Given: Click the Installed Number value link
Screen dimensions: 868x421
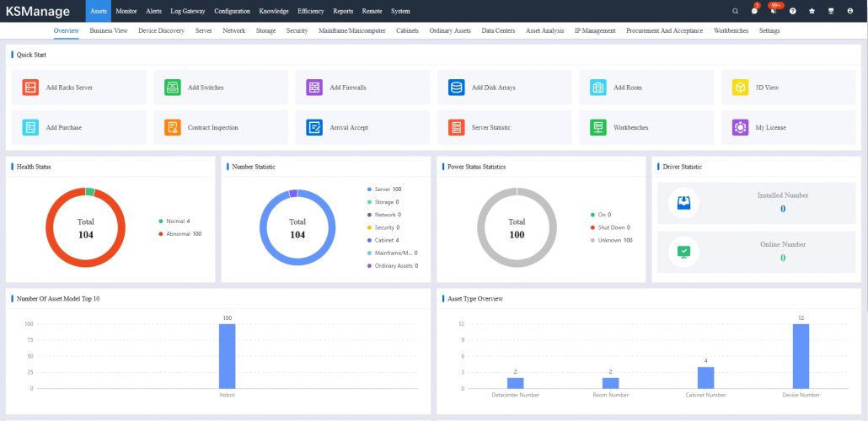Looking at the screenshot, I should pyautogui.click(x=783, y=209).
